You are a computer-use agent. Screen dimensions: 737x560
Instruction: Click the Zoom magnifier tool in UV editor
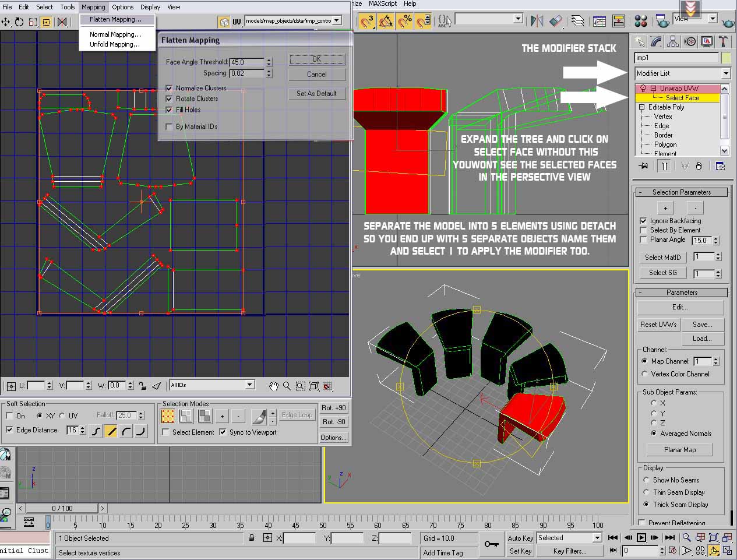(x=287, y=386)
